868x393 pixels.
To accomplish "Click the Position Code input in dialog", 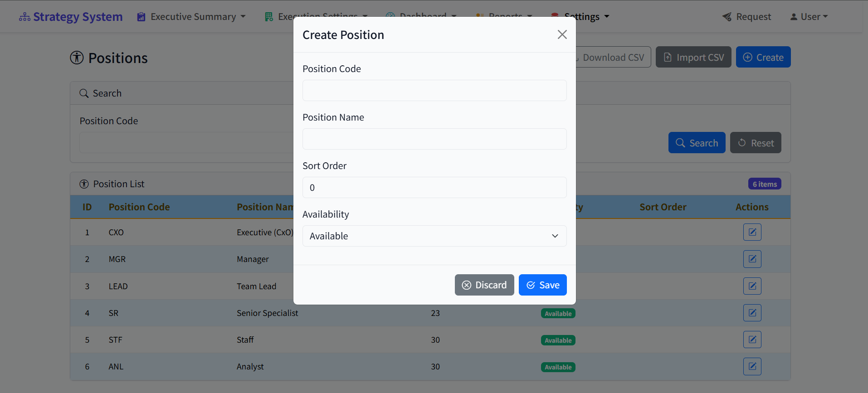I will 434,90.
